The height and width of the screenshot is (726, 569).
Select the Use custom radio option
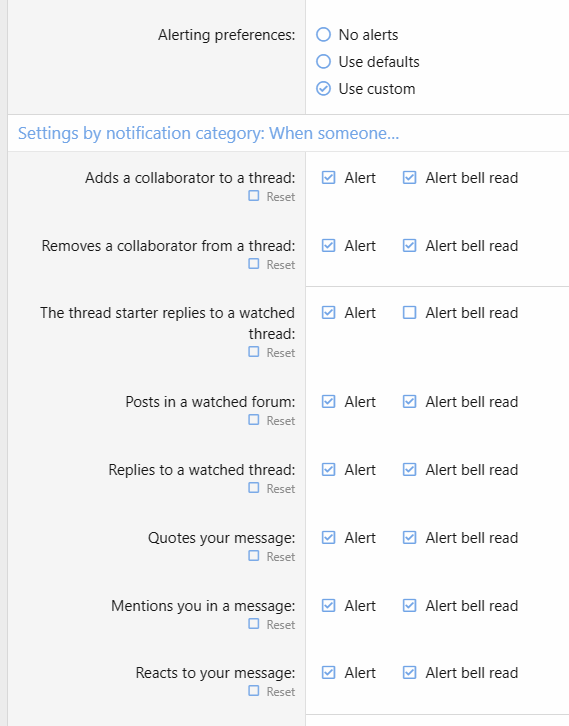323,88
